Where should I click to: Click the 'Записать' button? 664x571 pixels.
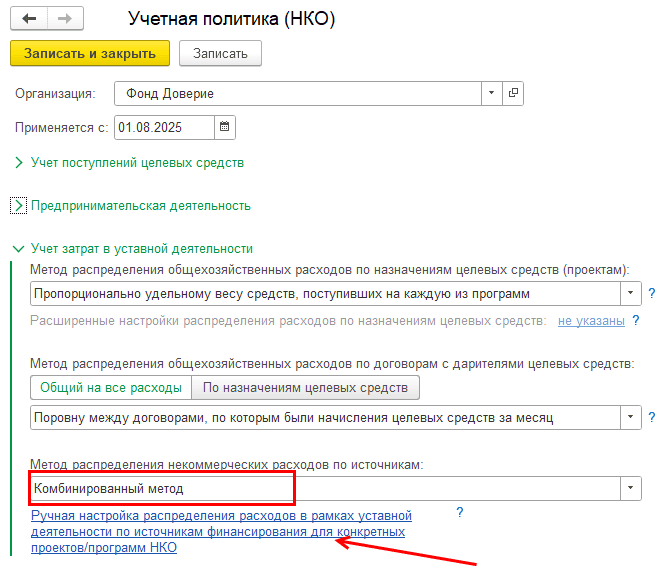(220, 53)
